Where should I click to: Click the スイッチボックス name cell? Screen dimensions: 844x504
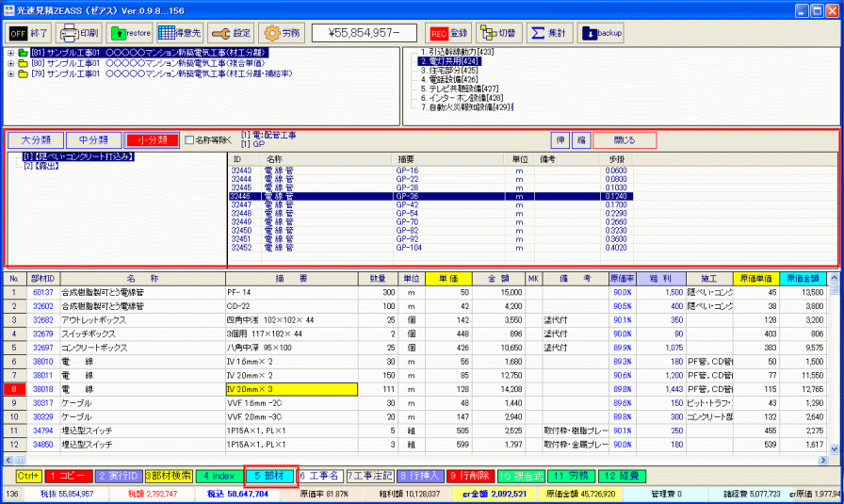coord(142,333)
